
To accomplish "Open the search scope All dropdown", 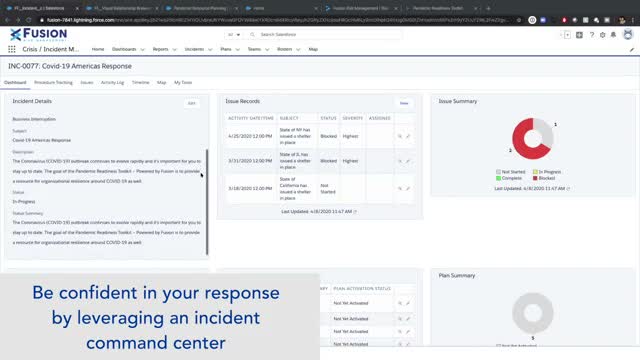I will click(234, 35).
